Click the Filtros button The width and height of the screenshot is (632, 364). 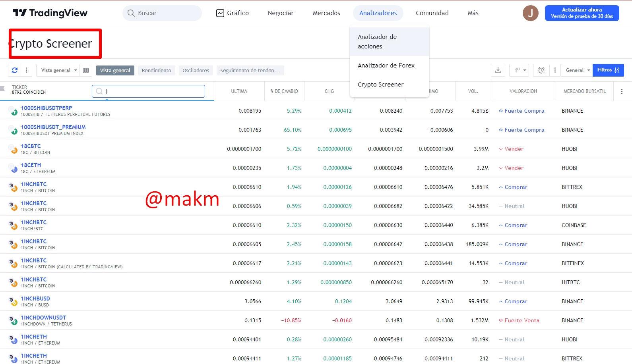608,70
